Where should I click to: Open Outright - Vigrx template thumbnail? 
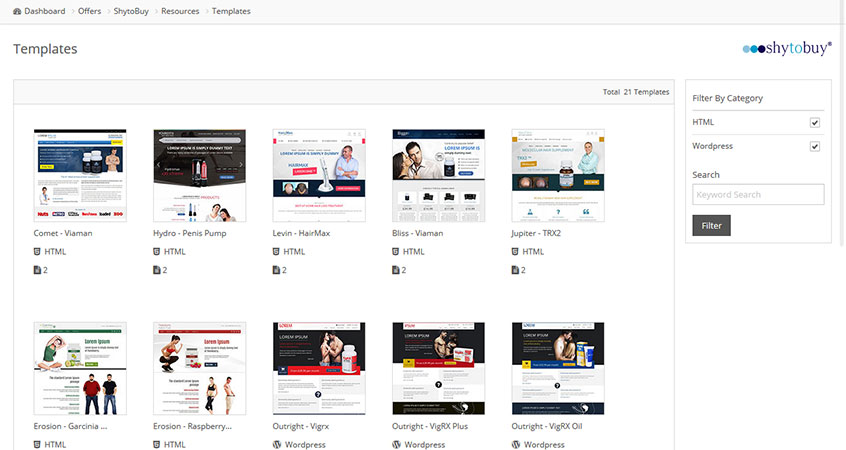pyautogui.click(x=319, y=369)
